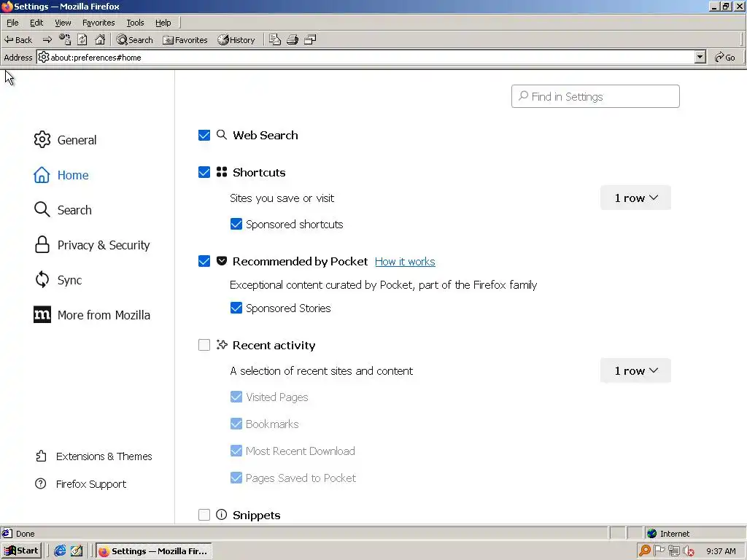
Task: Click the "Internet" zone in the status bar
Action: (x=675, y=533)
